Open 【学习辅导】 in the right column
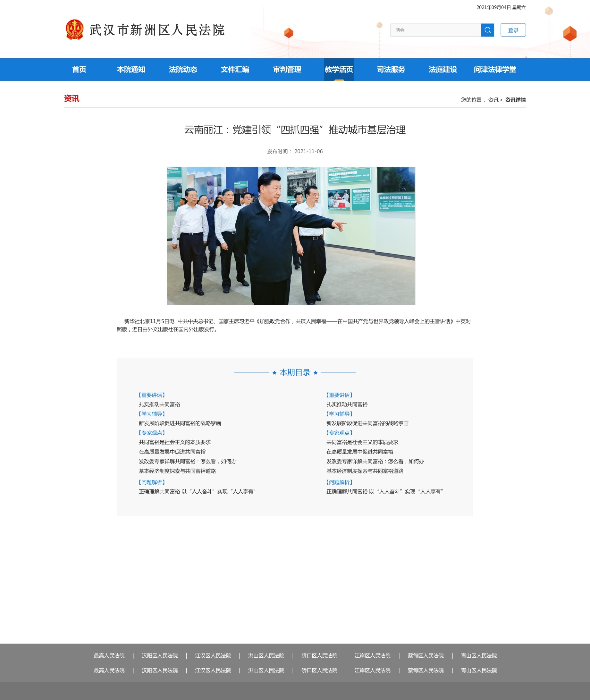Viewport: 590px width, 700px height. tap(339, 414)
